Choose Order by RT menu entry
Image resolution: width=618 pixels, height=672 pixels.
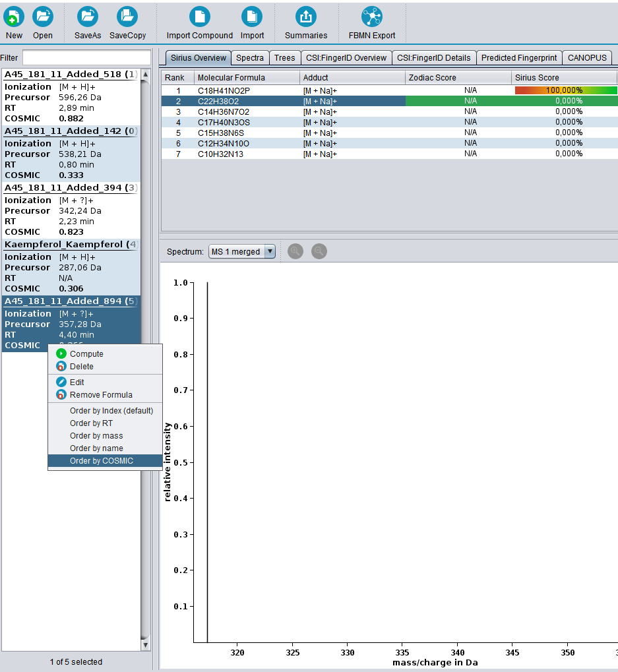tap(105, 423)
